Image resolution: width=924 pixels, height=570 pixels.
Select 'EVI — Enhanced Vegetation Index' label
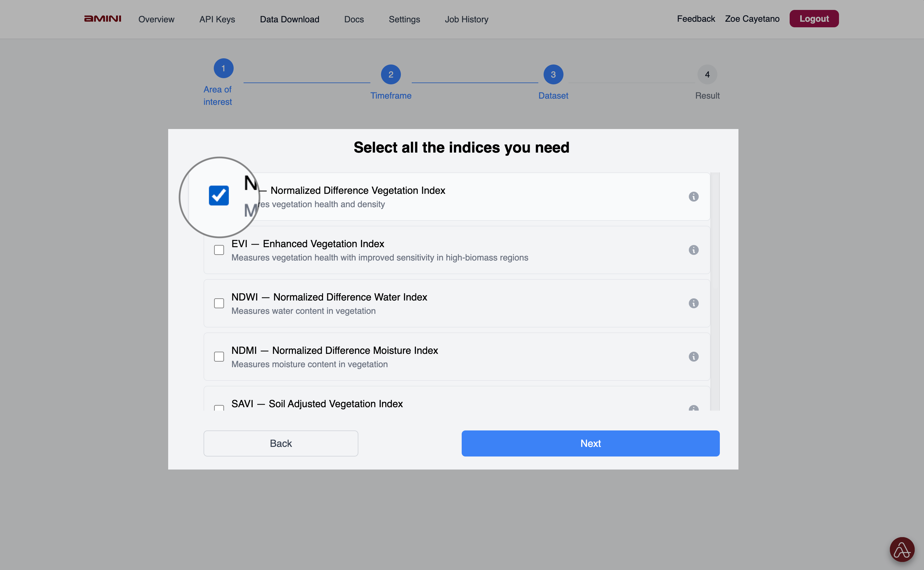tap(308, 244)
